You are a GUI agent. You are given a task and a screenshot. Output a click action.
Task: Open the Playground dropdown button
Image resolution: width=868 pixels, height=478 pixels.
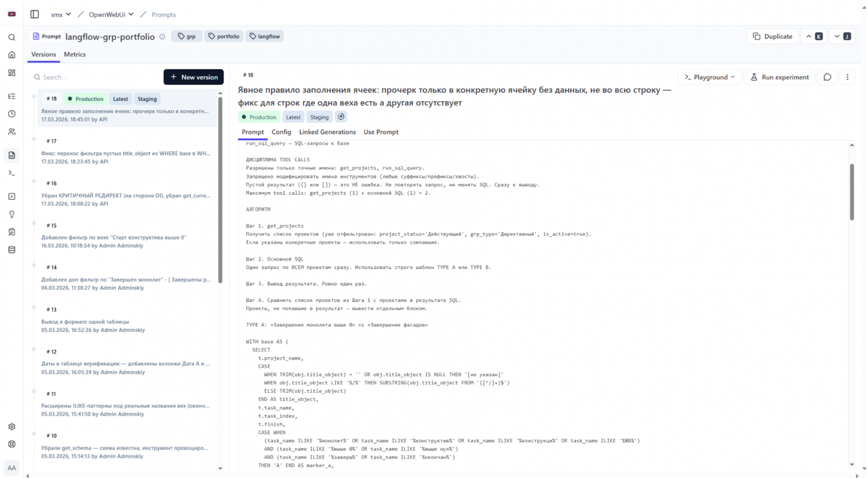pyautogui.click(x=709, y=77)
